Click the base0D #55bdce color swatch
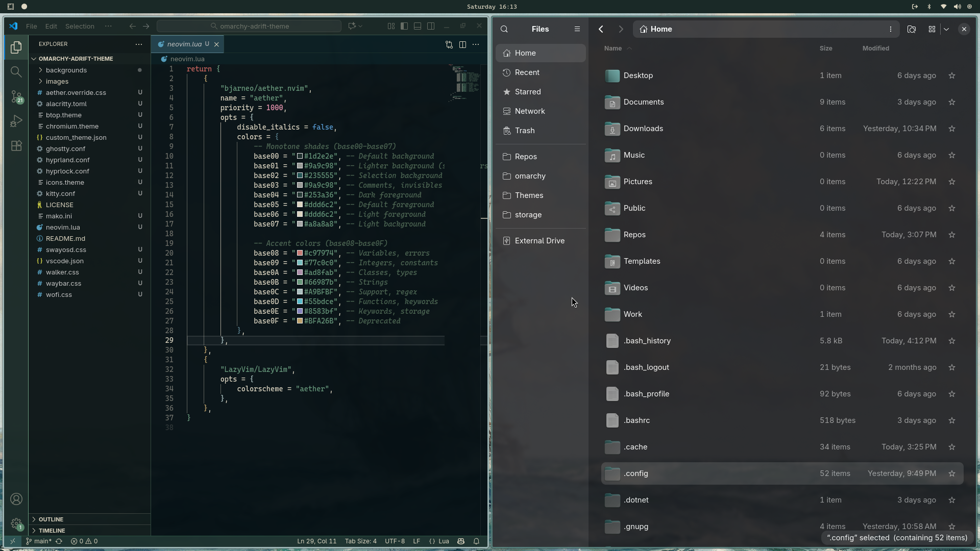 (300, 302)
